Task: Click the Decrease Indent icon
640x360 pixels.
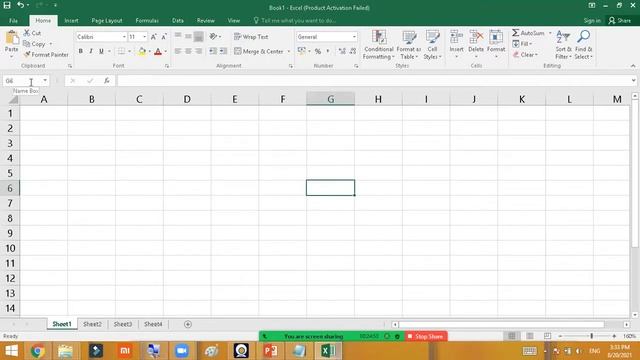Action: pyautogui.click(x=213, y=51)
